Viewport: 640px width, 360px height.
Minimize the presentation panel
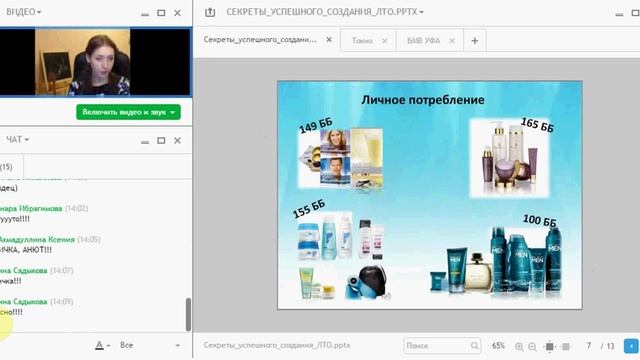[x=619, y=14]
